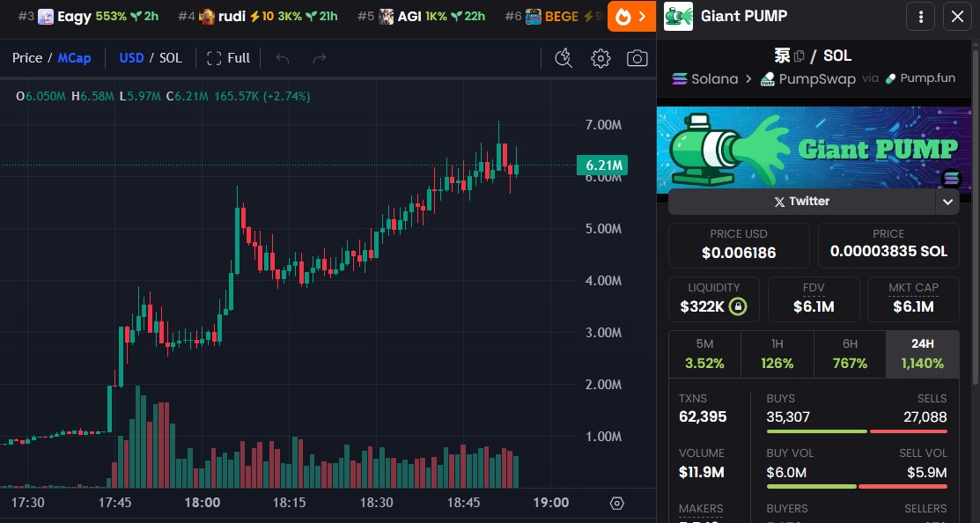Take a chart snapshot with camera icon
Screen dimensions: 980x523
tap(637, 59)
